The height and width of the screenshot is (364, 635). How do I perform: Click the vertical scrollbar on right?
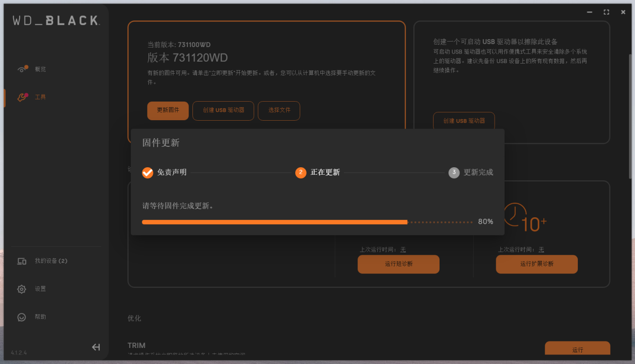point(630,116)
